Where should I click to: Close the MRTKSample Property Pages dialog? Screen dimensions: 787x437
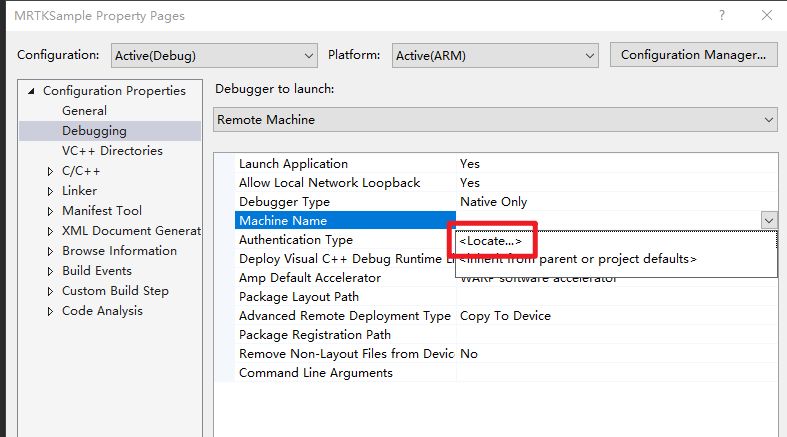tap(766, 16)
